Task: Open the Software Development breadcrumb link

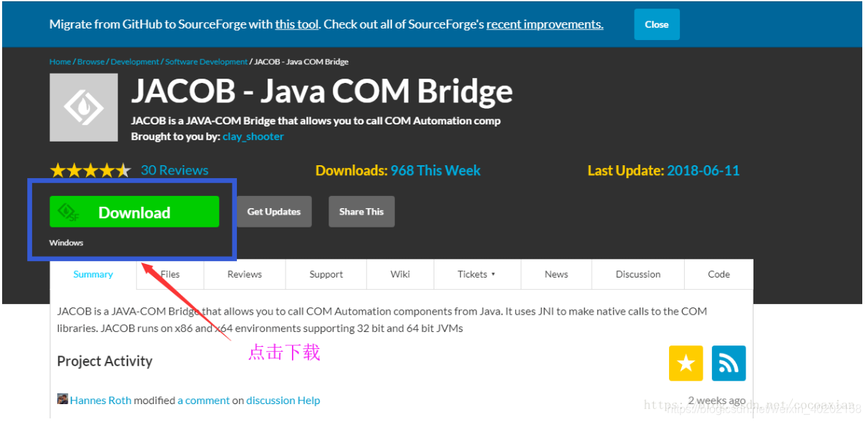Action: point(207,62)
